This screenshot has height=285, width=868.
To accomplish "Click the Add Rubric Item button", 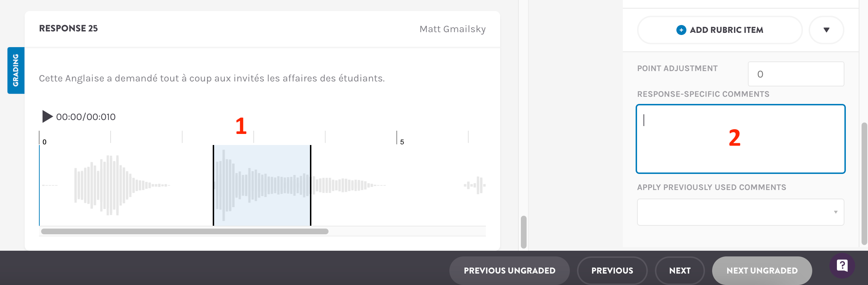I will [x=720, y=30].
